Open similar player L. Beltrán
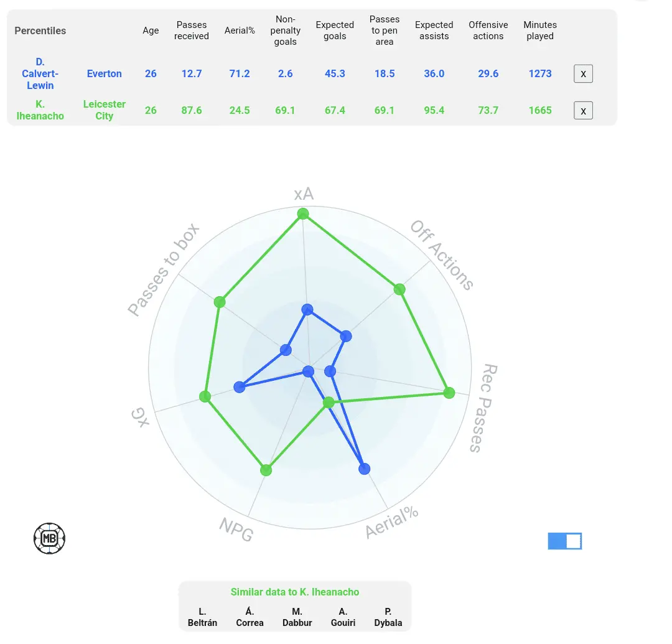Screen dimensions: 672x644 click(202, 617)
